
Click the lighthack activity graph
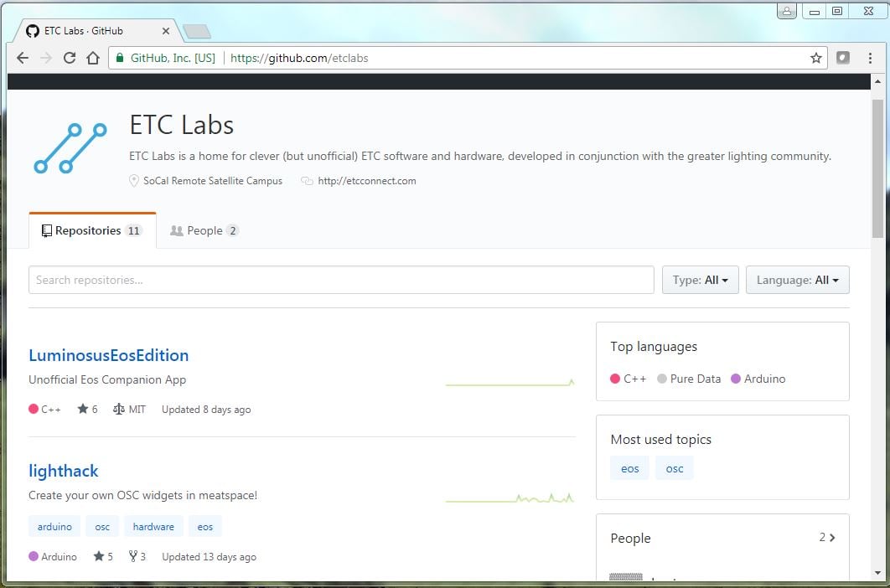pos(510,498)
